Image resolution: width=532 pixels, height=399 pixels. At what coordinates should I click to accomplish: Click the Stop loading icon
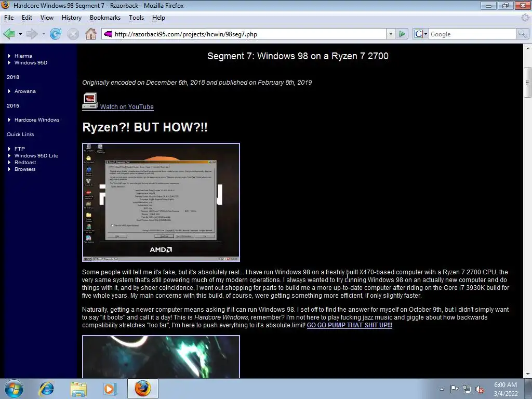coord(73,34)
